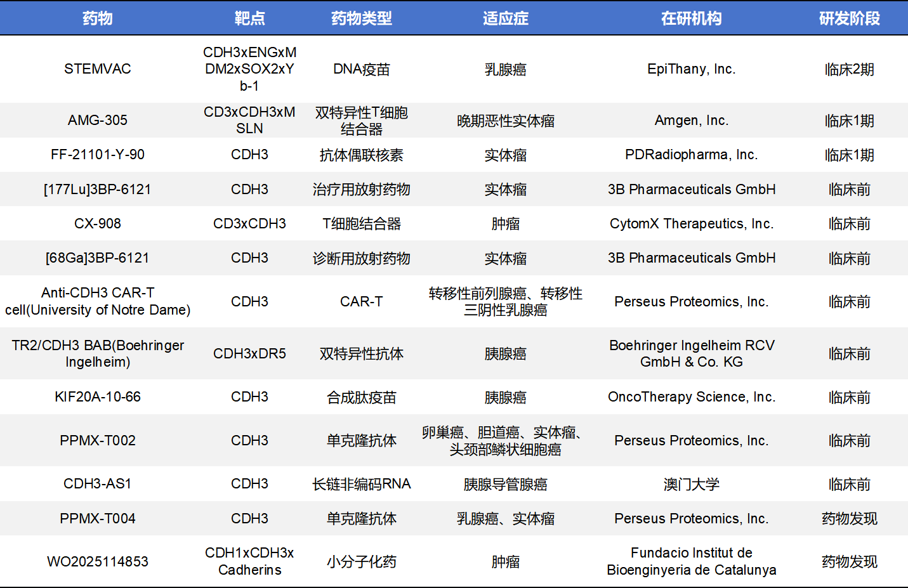The image size is (908, 588).
Task: Select the 在研机构 column header
Action: 691,18
